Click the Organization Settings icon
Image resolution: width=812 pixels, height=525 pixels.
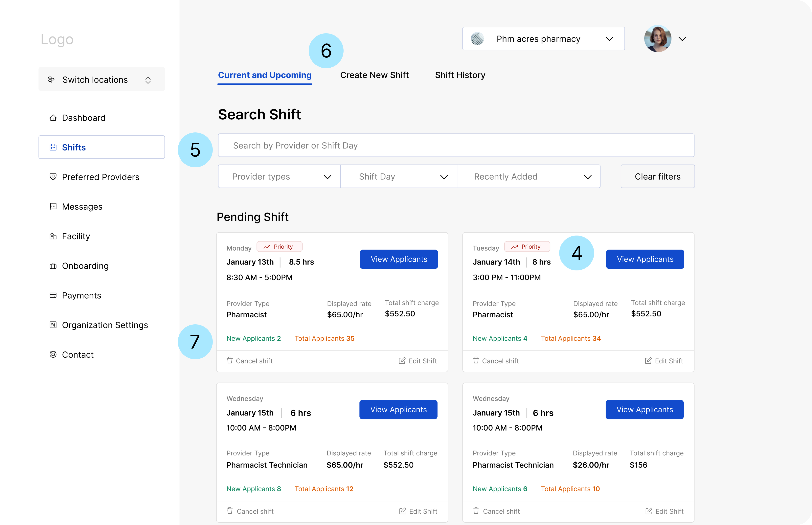click(x=53, y=325)
